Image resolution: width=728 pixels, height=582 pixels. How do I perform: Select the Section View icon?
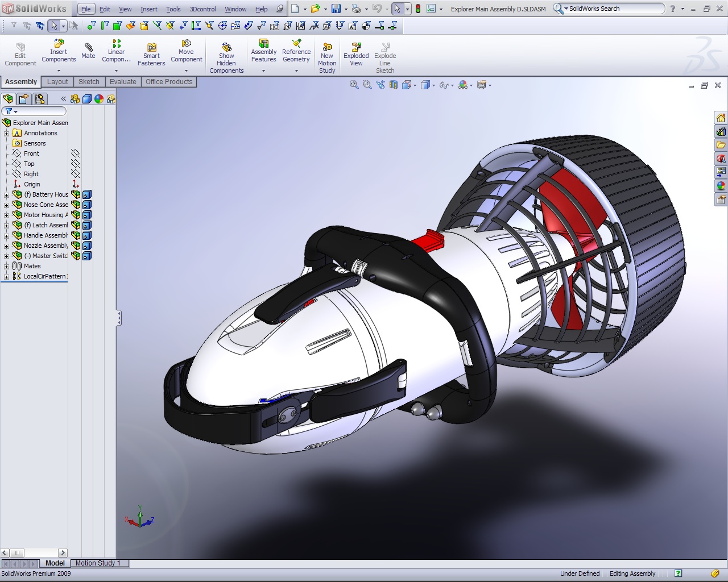point(393,84)
